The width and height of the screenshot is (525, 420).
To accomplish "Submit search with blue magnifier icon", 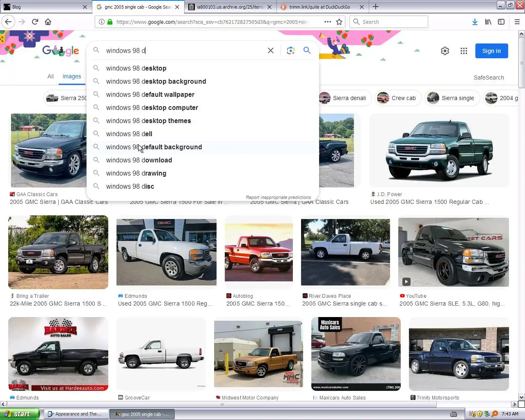I will 307,50.
